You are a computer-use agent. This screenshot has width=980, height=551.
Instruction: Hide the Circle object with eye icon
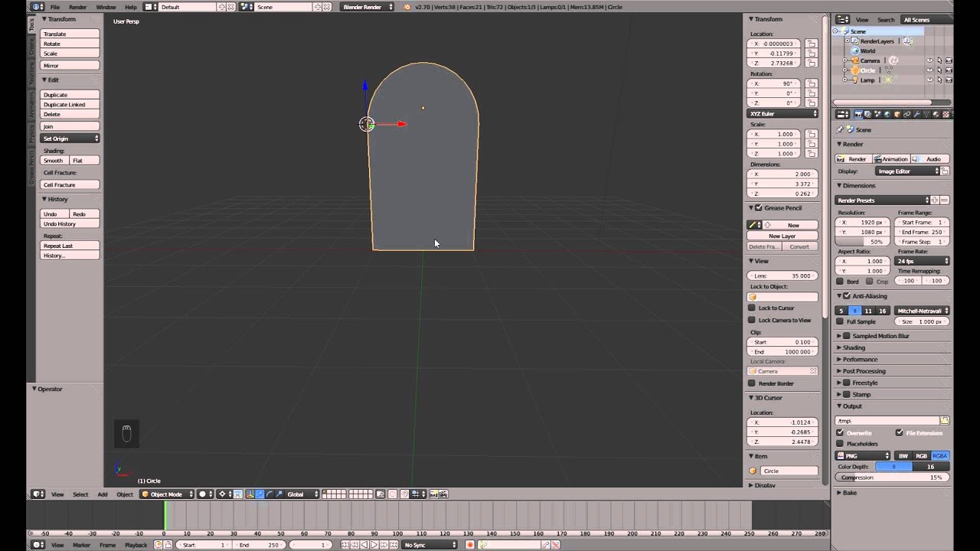pyautogui.click(x=930, y=70)
